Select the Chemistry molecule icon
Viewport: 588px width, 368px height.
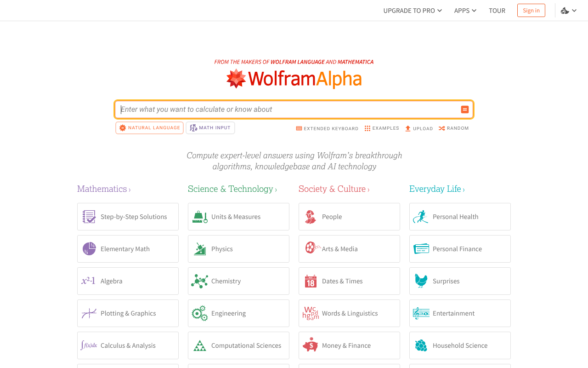(x=200, y=281)
